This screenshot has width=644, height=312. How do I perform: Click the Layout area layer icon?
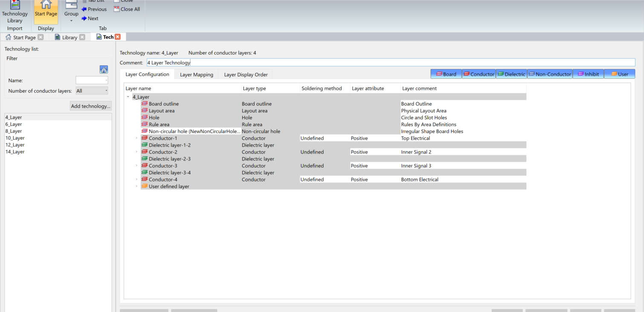pyautogui.click(x=144, y=111)
